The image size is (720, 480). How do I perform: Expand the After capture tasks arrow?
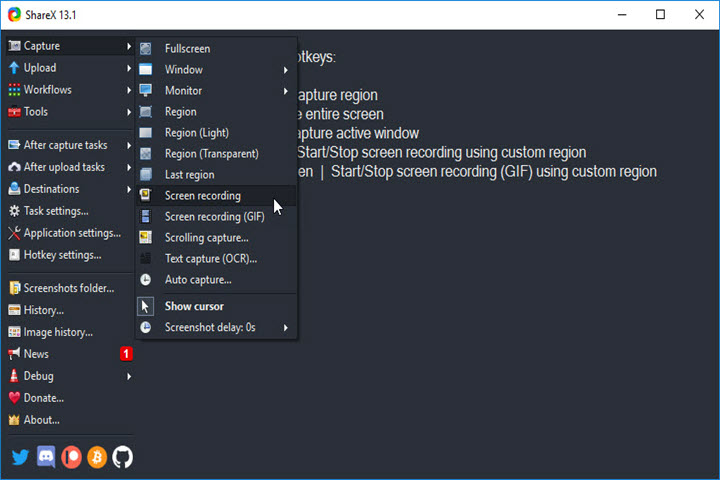click(x=129, y=145)
